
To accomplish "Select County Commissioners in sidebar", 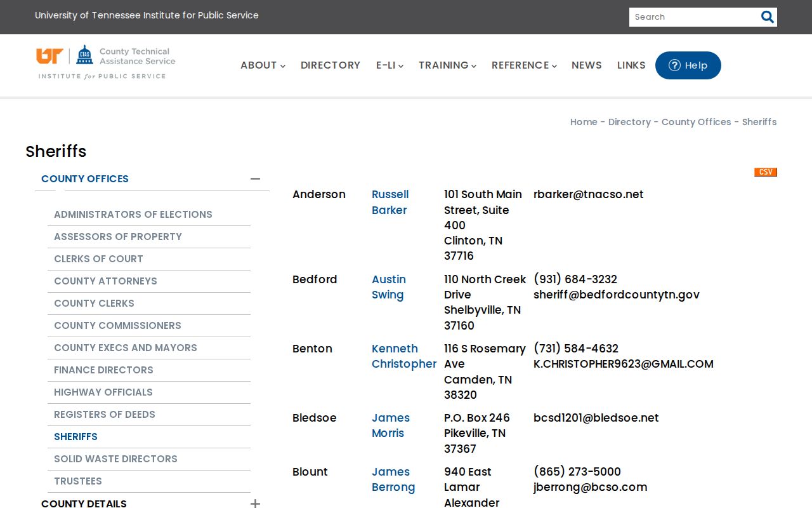I will tap(117, 326).
